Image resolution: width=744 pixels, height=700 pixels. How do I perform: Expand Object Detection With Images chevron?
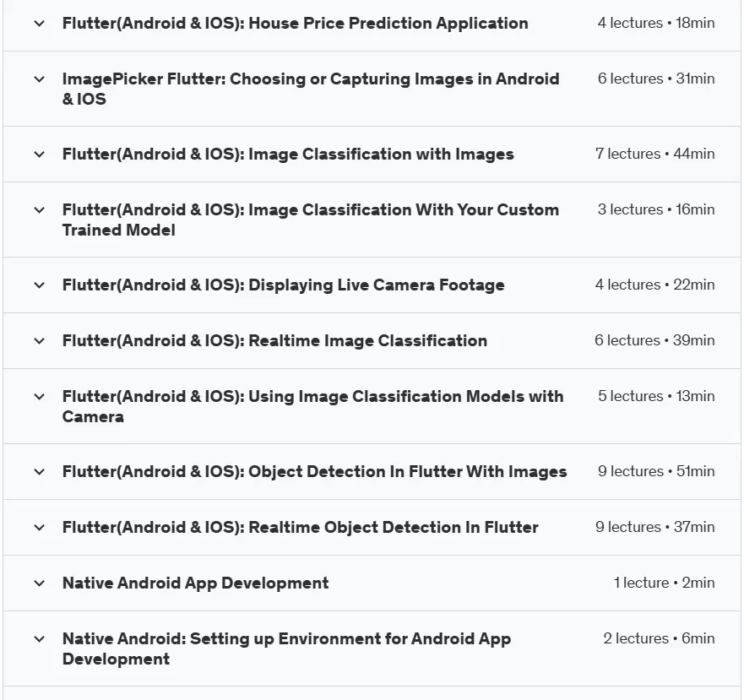(40, 472)
